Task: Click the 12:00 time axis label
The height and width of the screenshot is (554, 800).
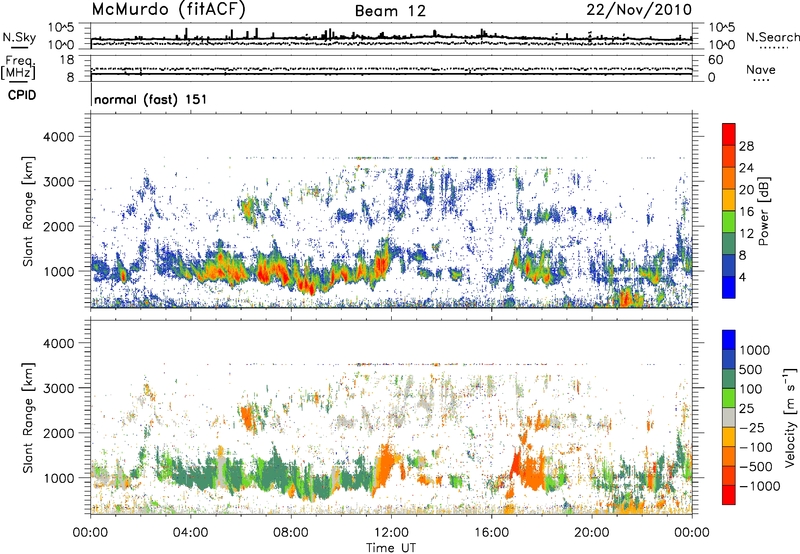Action: pos(391,532)
